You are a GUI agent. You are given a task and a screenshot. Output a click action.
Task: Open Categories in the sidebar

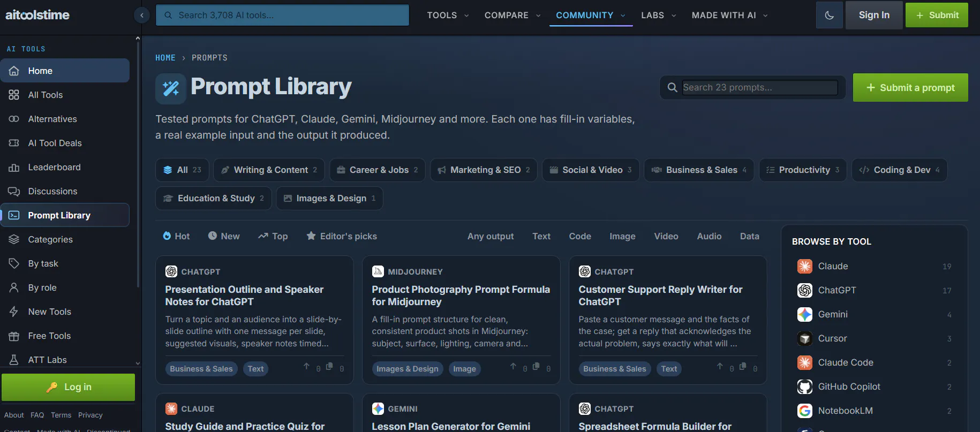click(x=65, y=239)
